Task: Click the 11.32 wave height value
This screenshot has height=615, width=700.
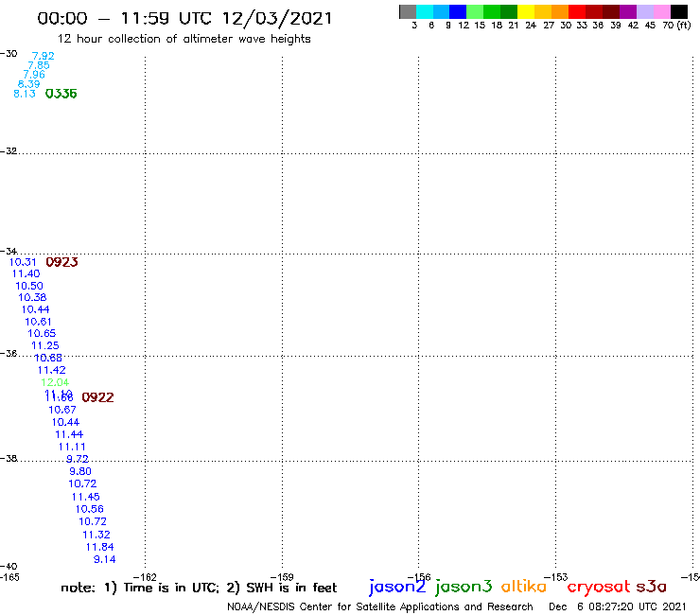Action: pos(96,536)
